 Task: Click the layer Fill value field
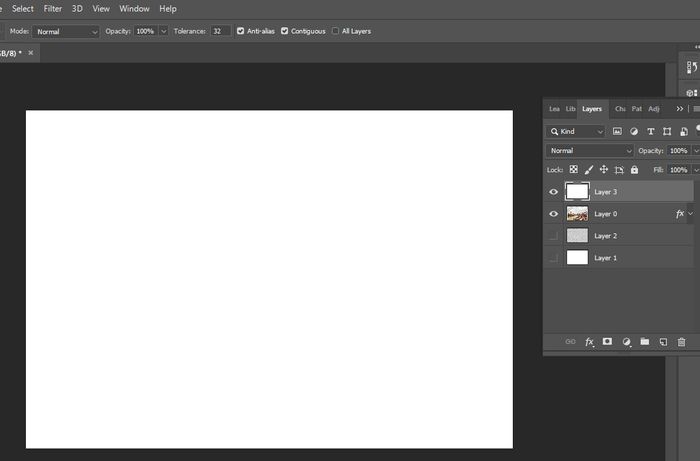click(x=679, y=170)
